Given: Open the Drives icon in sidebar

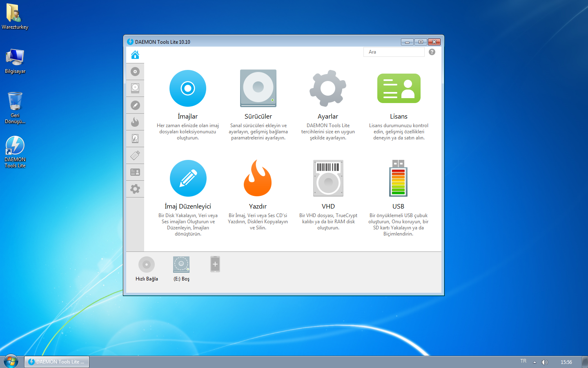Looking at the screenshot, I should click(135, 88).
